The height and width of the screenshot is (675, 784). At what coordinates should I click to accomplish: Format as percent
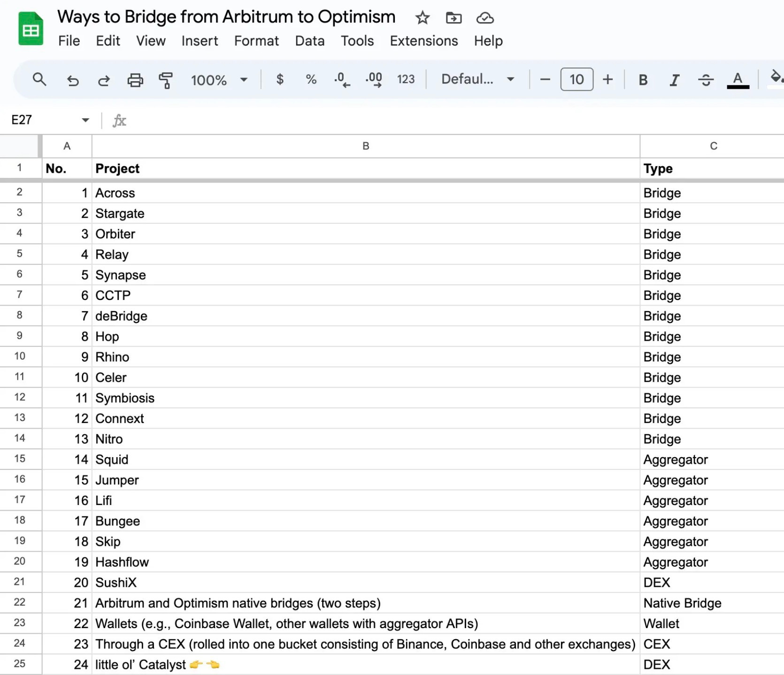pyautogui.click(x=311, y=79)
